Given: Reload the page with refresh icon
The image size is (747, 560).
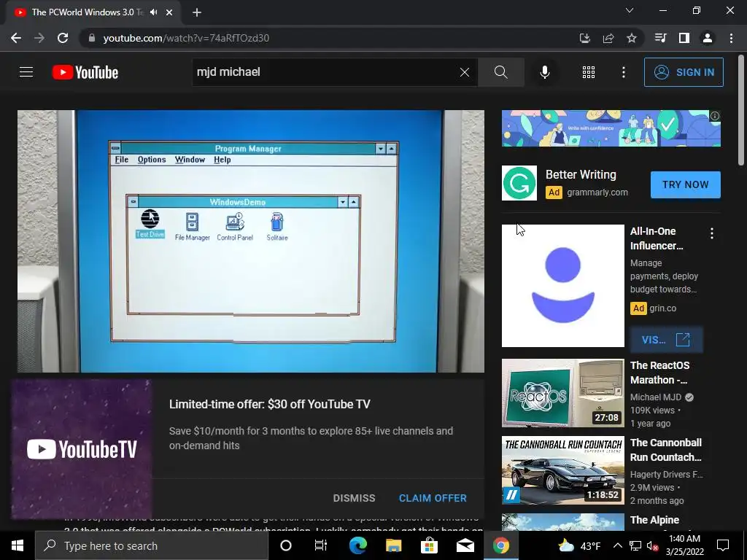Looking at the screenshot, I should 63,38.
